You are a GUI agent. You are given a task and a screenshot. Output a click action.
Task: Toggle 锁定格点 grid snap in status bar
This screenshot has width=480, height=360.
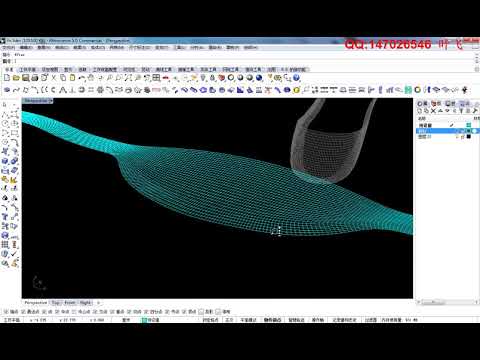coord(210,320)
